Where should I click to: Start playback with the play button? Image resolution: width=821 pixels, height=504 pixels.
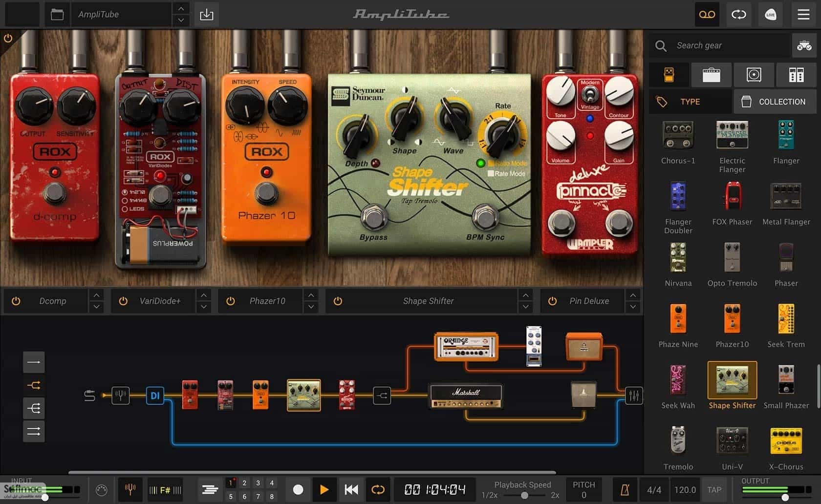324,489
